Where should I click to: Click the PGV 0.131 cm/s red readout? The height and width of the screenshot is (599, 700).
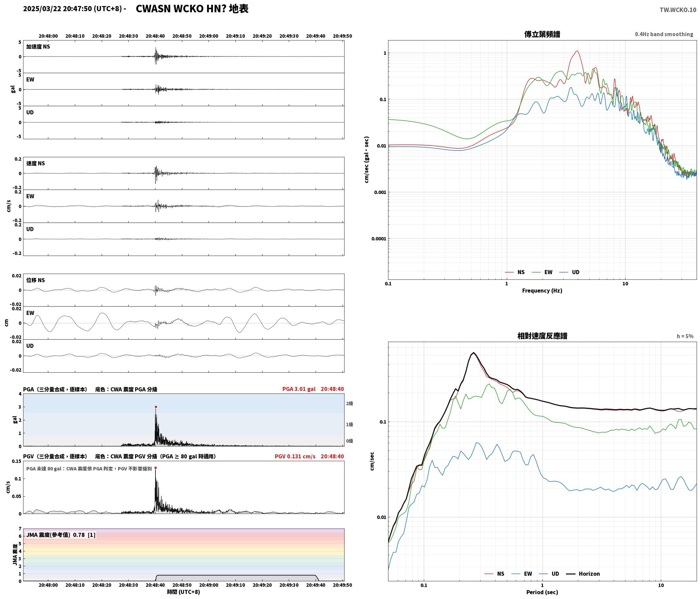tap(295, 456)
